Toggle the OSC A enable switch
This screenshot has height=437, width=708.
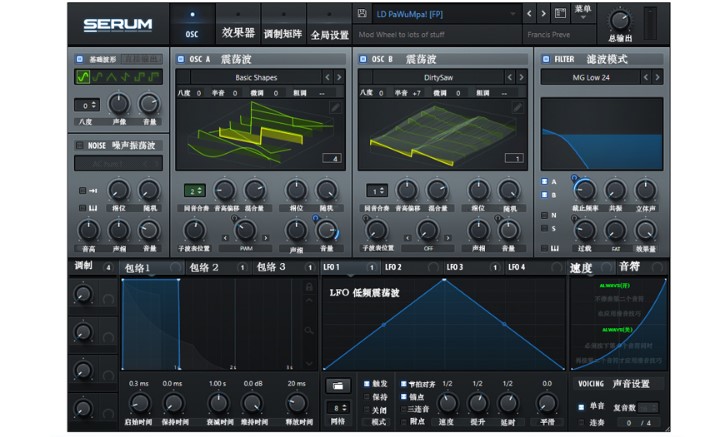[x=181, y=59]
